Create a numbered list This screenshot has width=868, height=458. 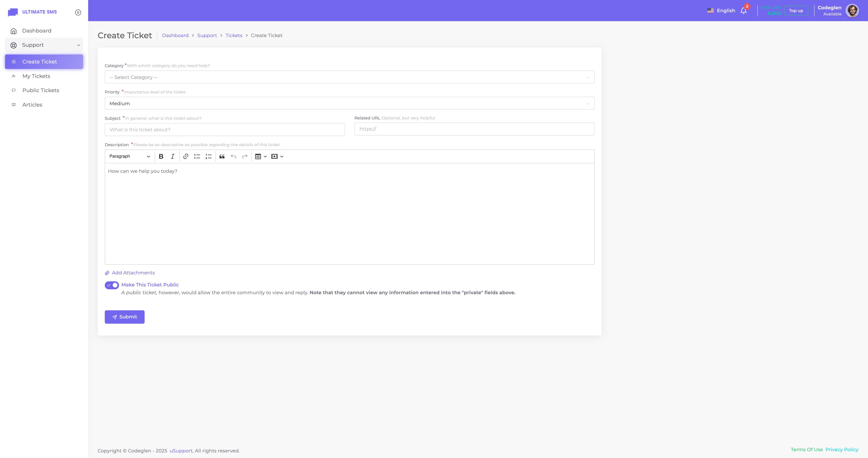pos(209,156)
